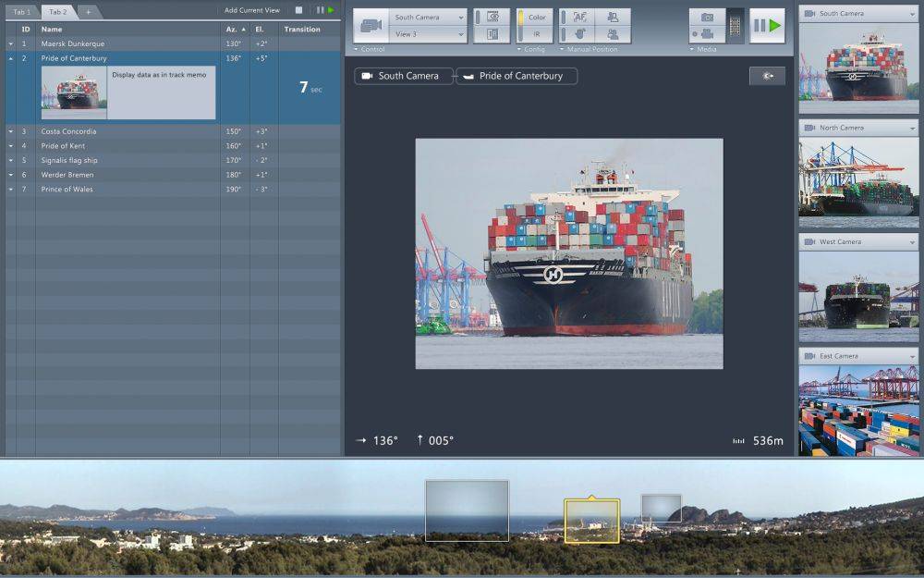924x578 pixels.
Task: Expand the Pride of Kent row
Action: [x=10, y=146]
